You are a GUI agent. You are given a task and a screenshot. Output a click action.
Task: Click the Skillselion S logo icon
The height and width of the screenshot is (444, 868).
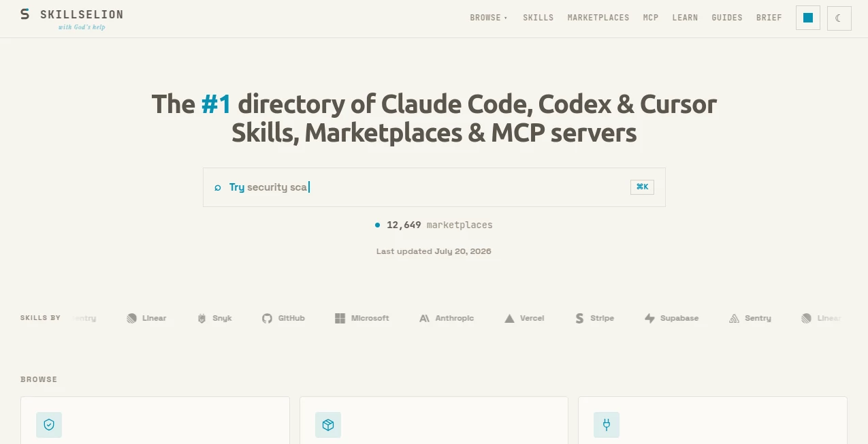click(x=25, y=14)
